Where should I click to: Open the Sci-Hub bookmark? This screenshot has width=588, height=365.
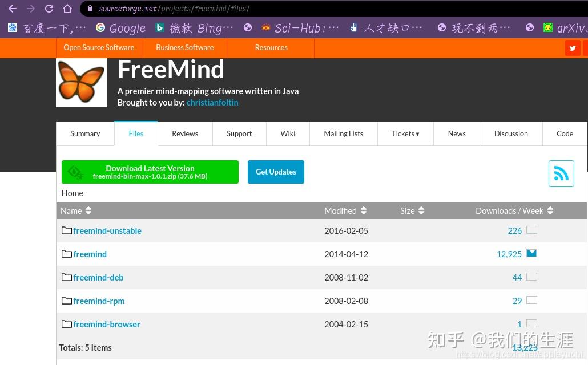300,28
